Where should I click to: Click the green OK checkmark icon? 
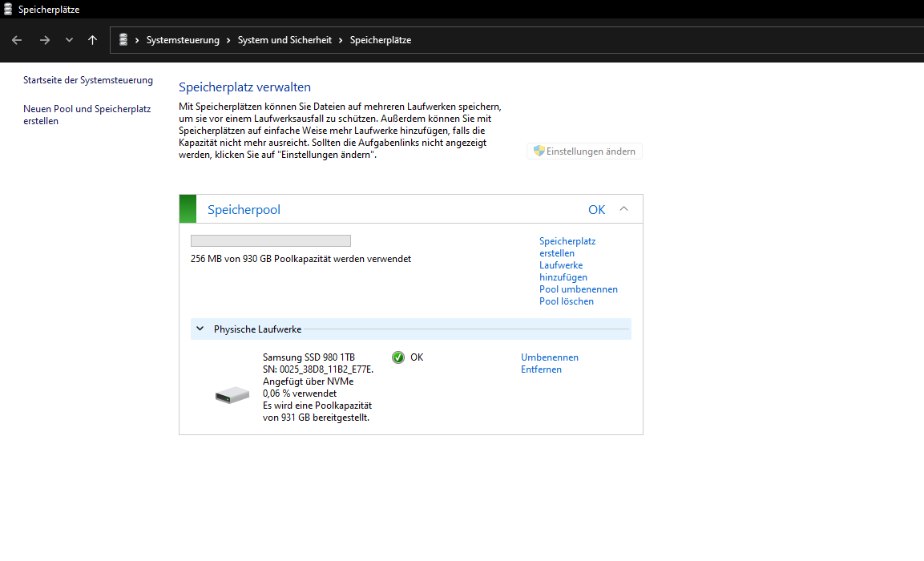398,357
